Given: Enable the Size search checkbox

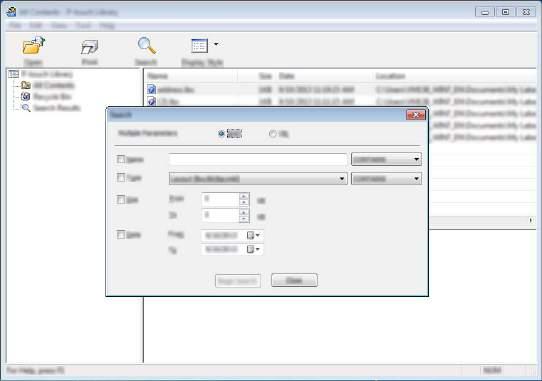Looking at the screenshot, I should tap(121, 199).
